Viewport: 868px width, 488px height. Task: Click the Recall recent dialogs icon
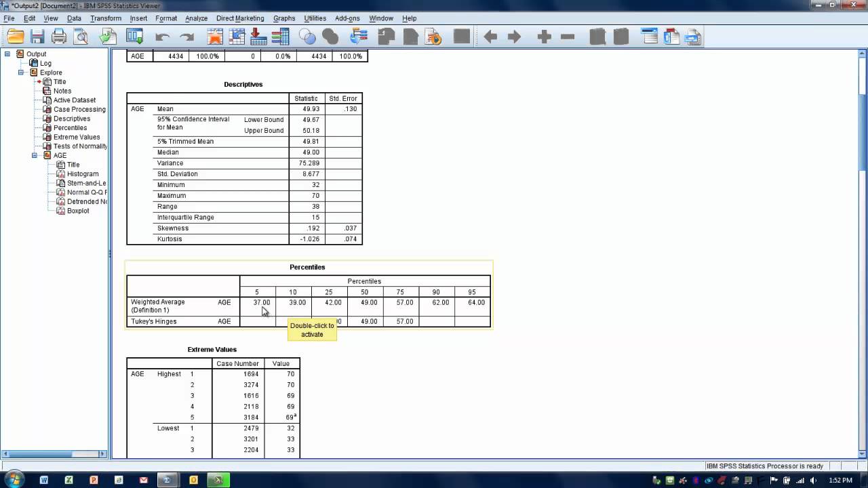coord(135,37)
